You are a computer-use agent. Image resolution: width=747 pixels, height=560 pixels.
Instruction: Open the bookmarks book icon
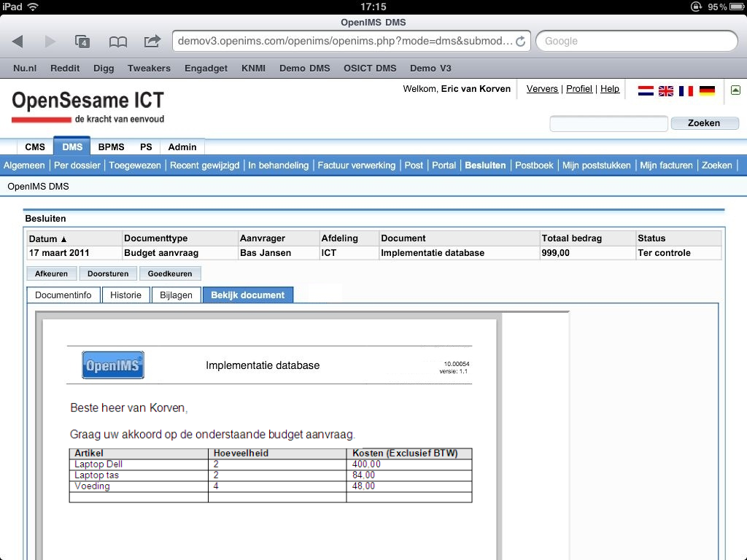click(117, 42)
